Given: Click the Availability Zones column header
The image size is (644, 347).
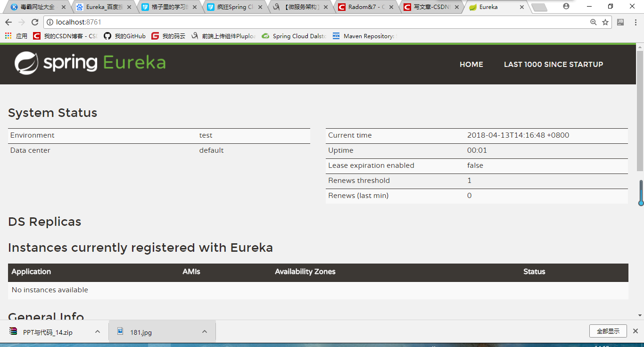Looking at the screenshot, I should pyautogui.click(x=305, y=272).
